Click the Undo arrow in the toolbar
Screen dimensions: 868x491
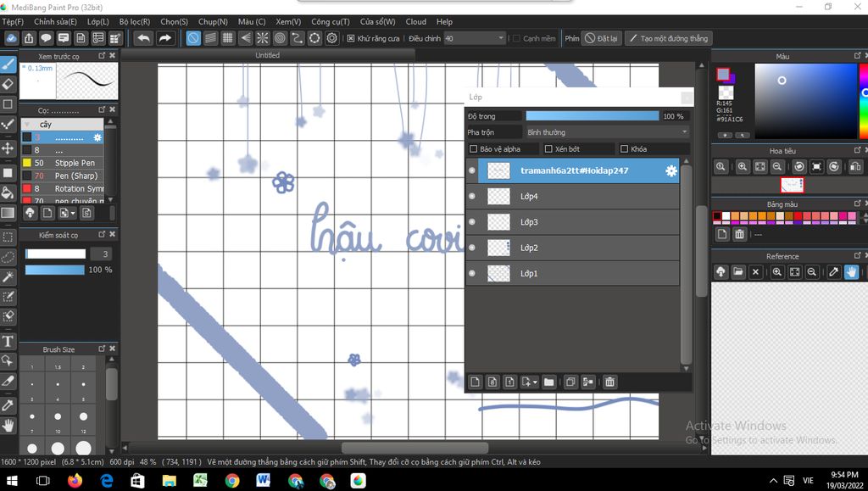coord(143,38)
